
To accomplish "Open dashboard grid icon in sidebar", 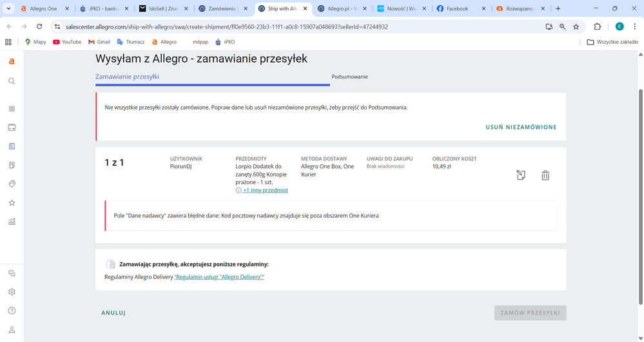I will tap(12, 109).
